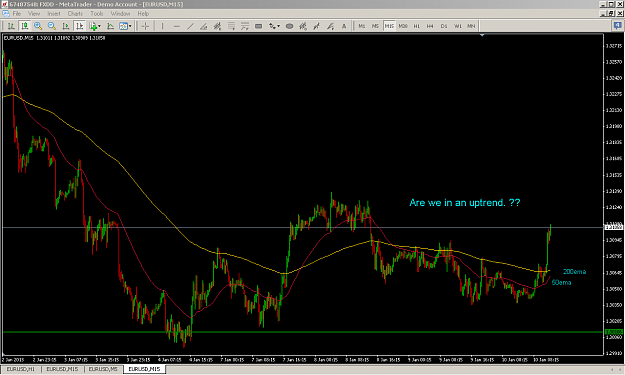Select the Trendline drawing tool

(x=190, y=26)
